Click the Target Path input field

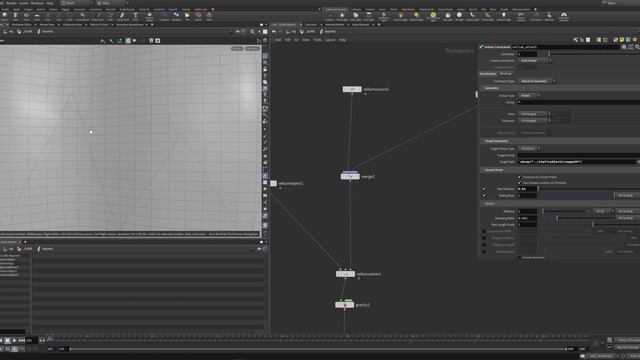(576, 162)
